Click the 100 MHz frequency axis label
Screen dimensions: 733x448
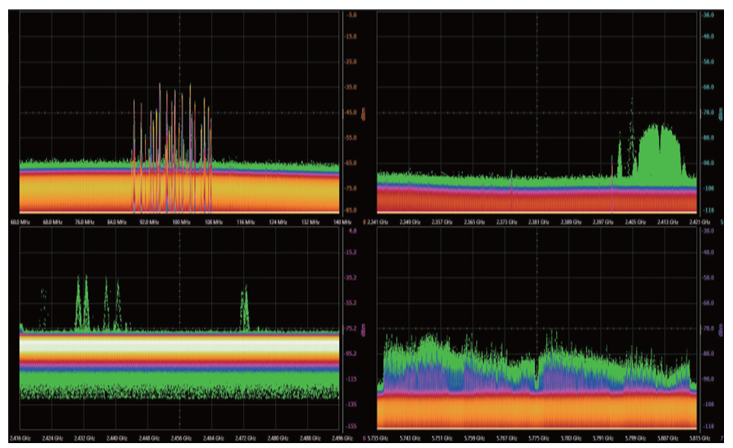click(x=181, y=222)
